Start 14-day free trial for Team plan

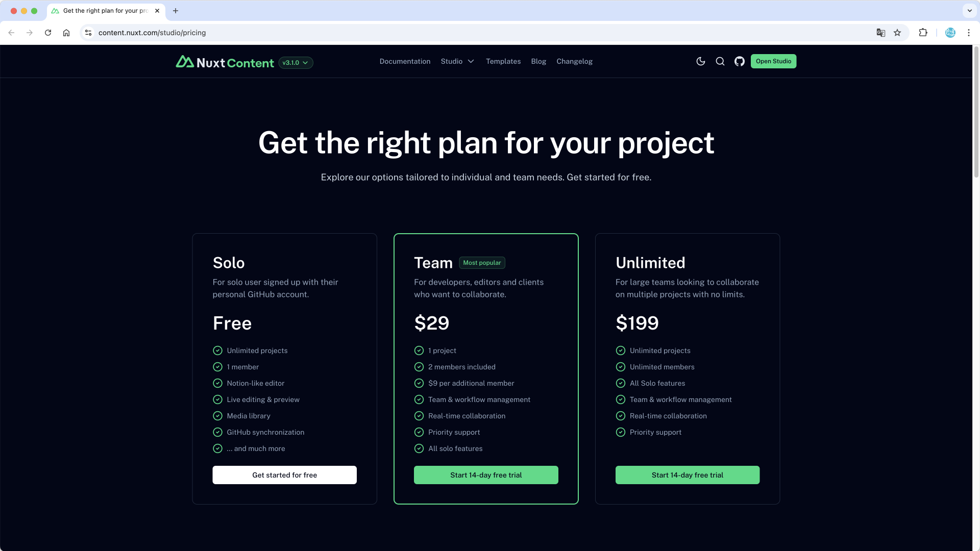(x=486, y=475)
